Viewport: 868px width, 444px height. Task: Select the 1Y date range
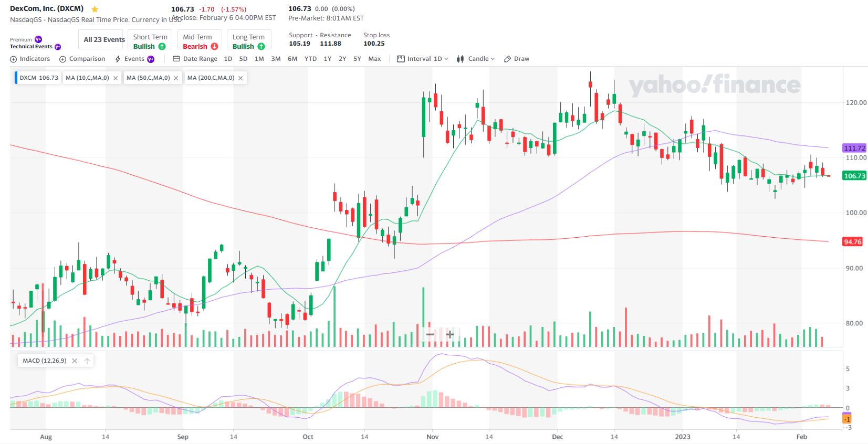[327, 59]
